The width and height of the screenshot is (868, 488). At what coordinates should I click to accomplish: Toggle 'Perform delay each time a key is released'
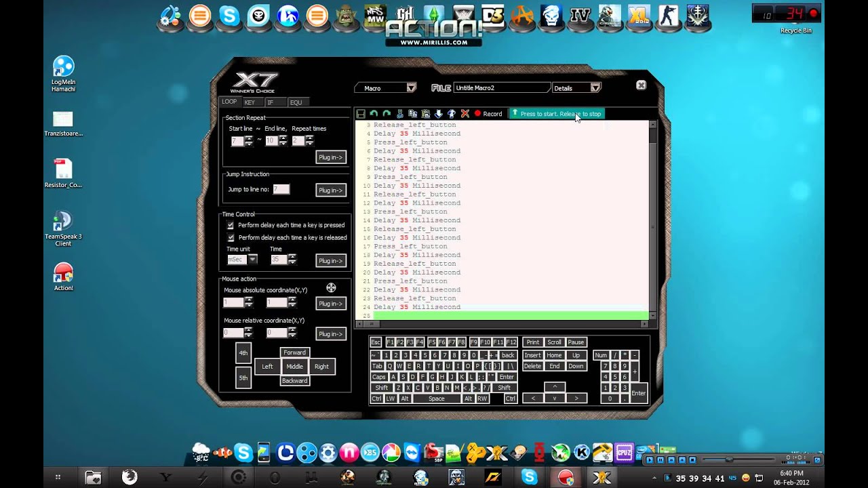click(x=231, y=238)
